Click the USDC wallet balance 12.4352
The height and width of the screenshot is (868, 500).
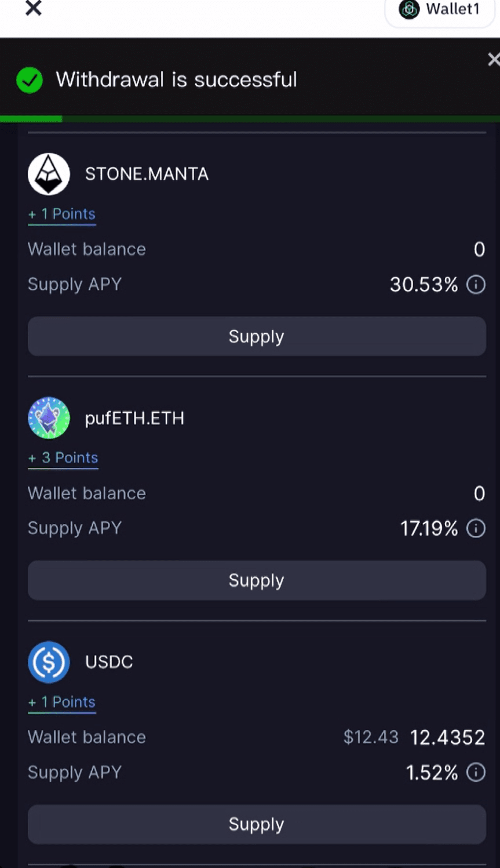click(x=447, y=738)
